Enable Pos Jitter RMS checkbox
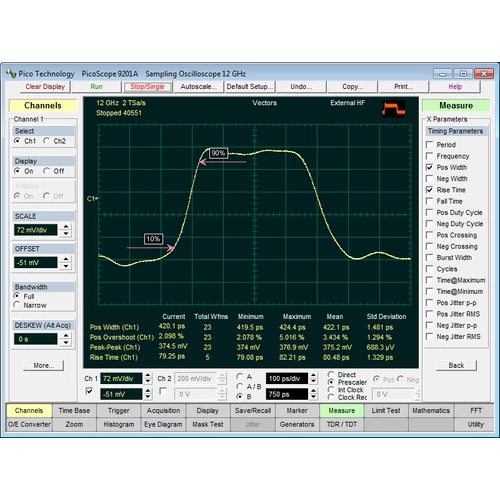 [430, 314]
